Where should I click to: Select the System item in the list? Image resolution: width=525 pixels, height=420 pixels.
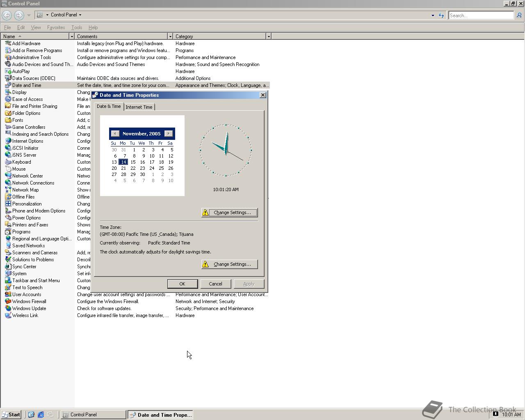tap(19, 274)
